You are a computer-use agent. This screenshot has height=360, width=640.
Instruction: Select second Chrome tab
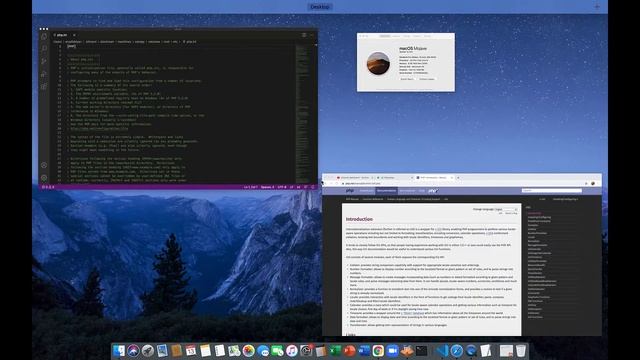pyautogui.click(x=394, y=178)
